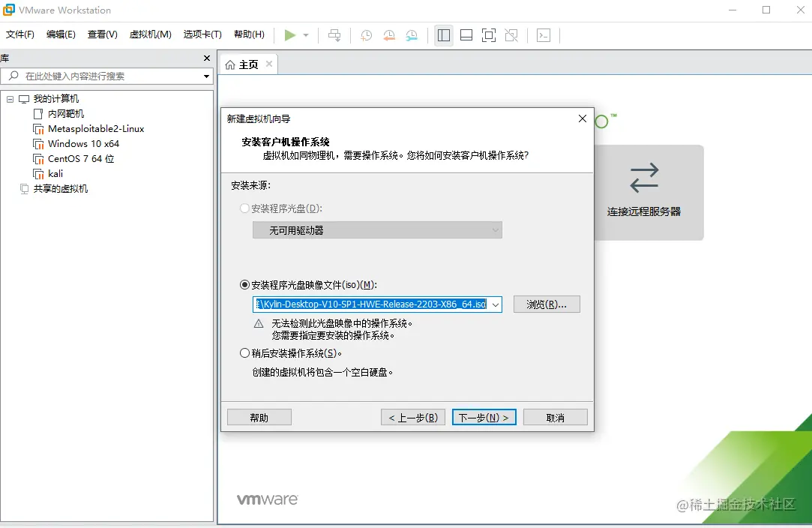Select CentOS 7 64 位 virtual machine

[x=81, y=158]
